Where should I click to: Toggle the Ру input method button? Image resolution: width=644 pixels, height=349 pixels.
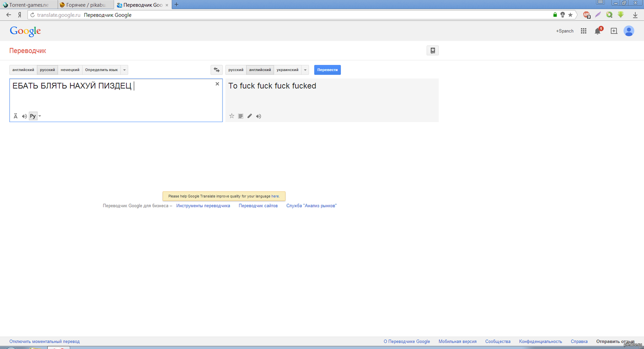click(33, 116)
